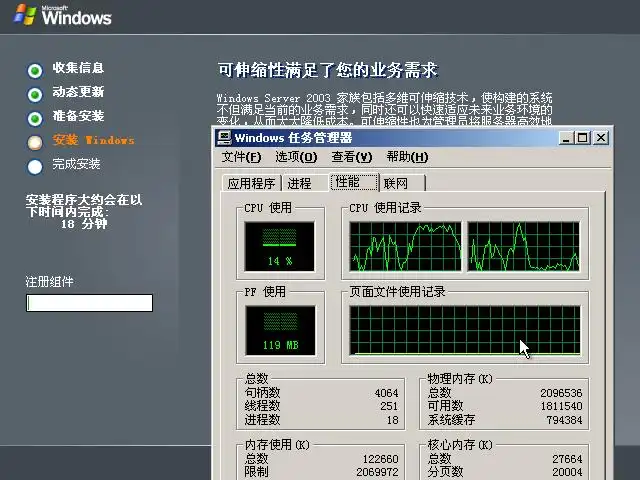Maximize the Windows 任务管理器 window
Viewport: 640px width, 480px height.
[x=582, y=138]
